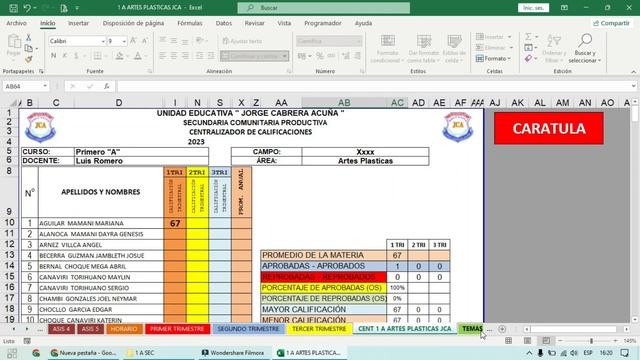Click percent style icon
This screenshot has height=360, width=640.
(x=320, y=56)
